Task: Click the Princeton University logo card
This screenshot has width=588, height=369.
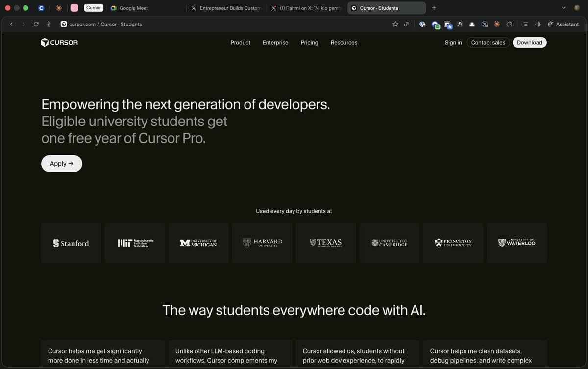Action: [453, 243]
